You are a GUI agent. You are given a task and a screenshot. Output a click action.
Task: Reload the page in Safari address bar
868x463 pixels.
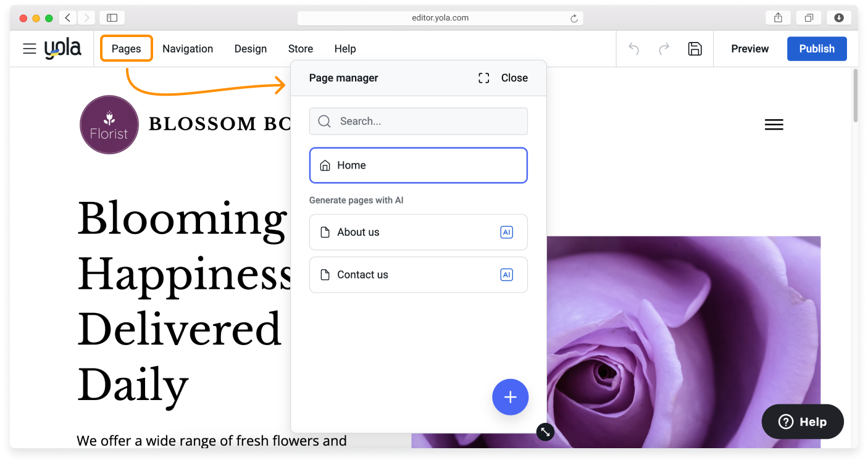(574, 19)
